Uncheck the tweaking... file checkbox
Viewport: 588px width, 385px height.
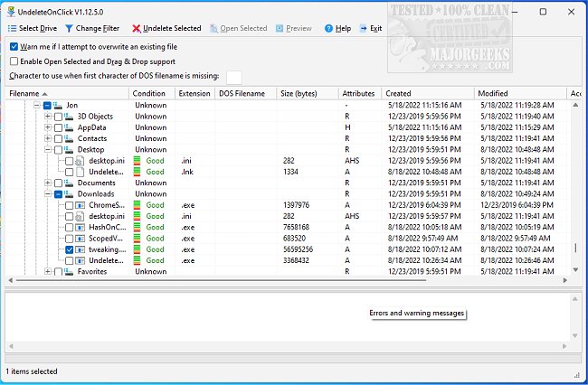(69, 249)
